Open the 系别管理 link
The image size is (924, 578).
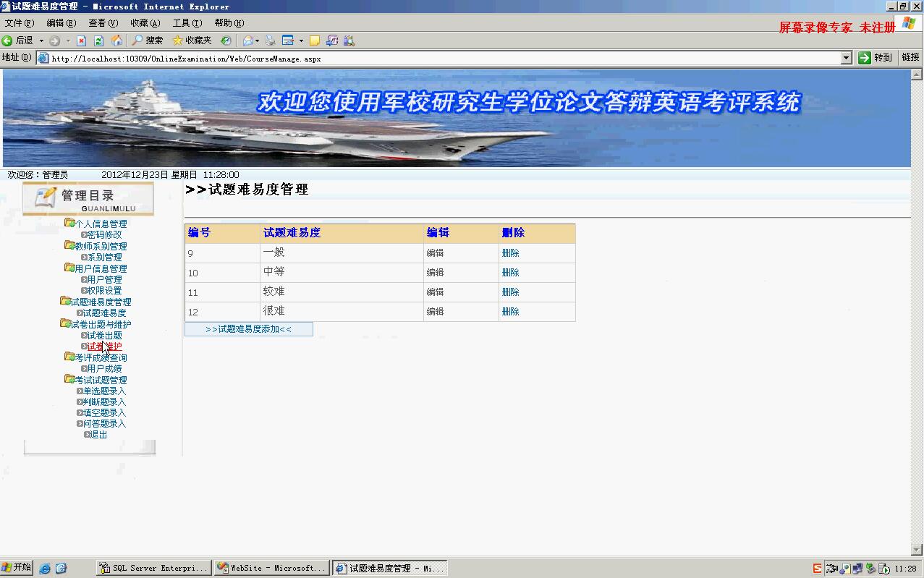click(104, 257)
